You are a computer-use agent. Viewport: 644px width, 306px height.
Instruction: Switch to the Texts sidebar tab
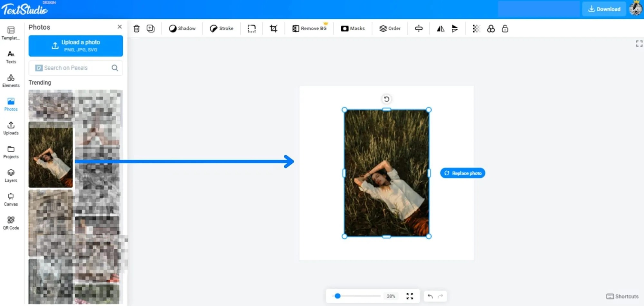click(11, 57)
